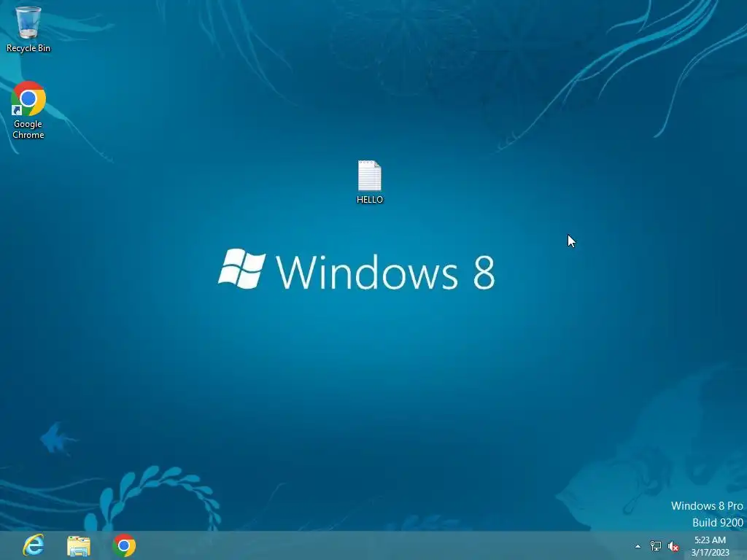Click the 3/17/2023 date in the tray

click(710, 553)
